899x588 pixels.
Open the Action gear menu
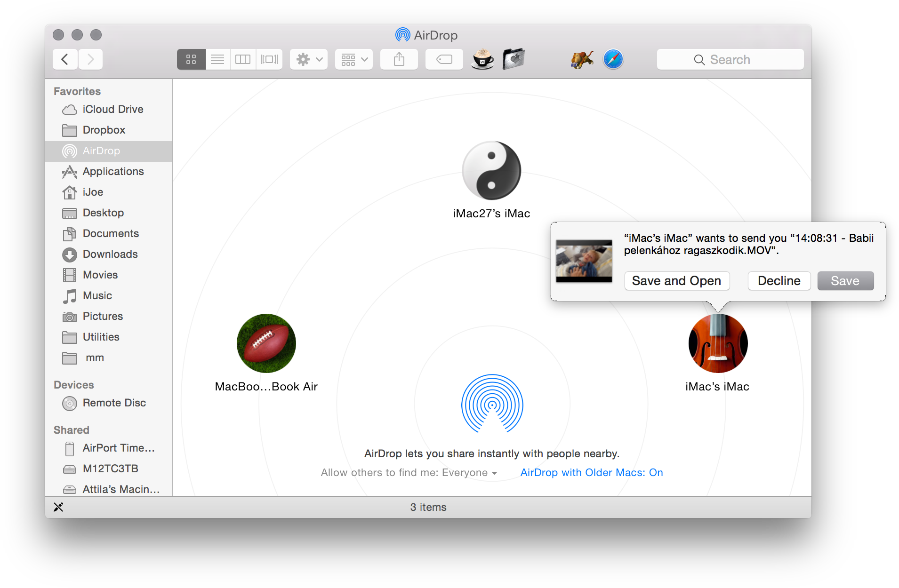click(x=309, y=59)
